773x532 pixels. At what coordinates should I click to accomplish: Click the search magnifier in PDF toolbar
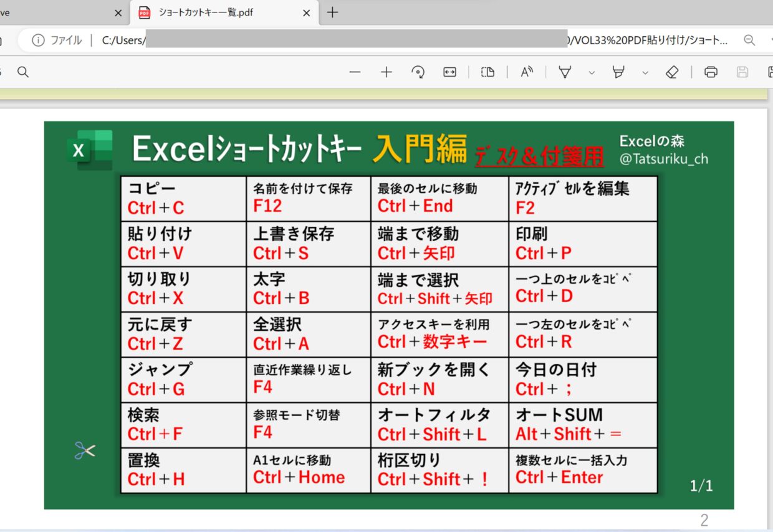tap(23, 72)
